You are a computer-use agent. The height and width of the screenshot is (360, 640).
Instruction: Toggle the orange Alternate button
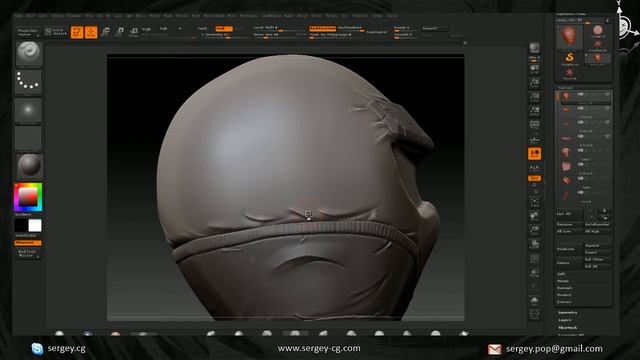[28, 243]
